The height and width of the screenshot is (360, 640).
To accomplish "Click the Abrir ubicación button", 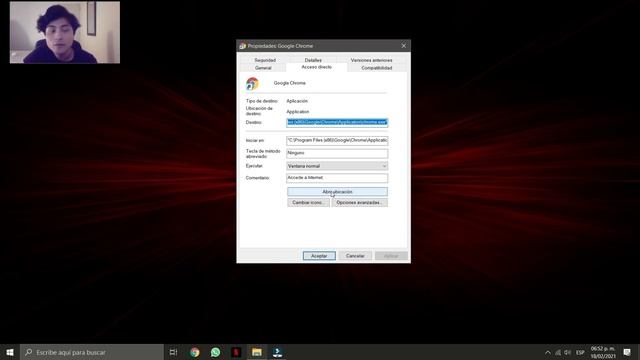I will pyautogui.click(x=337, y=192).
